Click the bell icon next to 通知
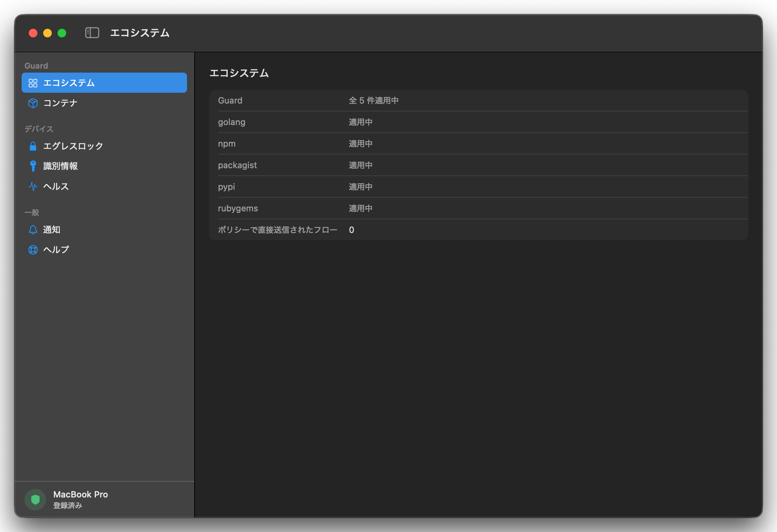 [33, 230]
